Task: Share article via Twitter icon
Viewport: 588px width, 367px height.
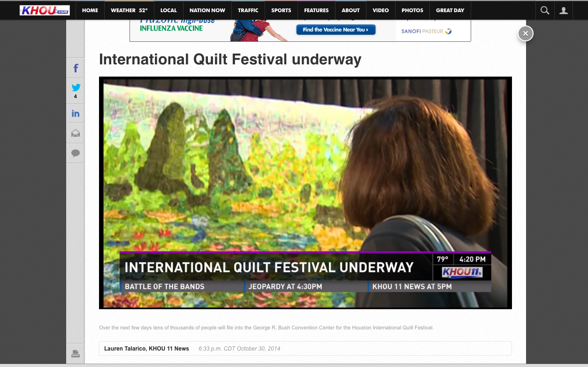Action: 76,87
